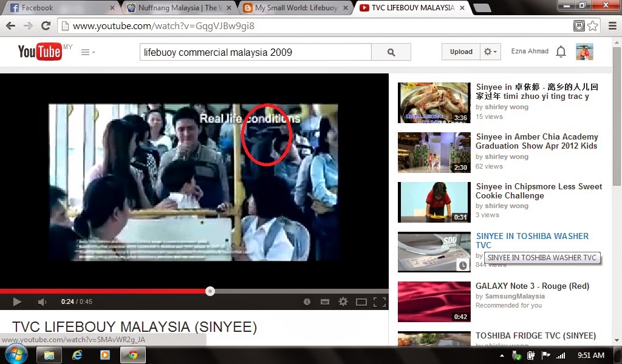Click Chrome taskbar button

coord(133,355)
